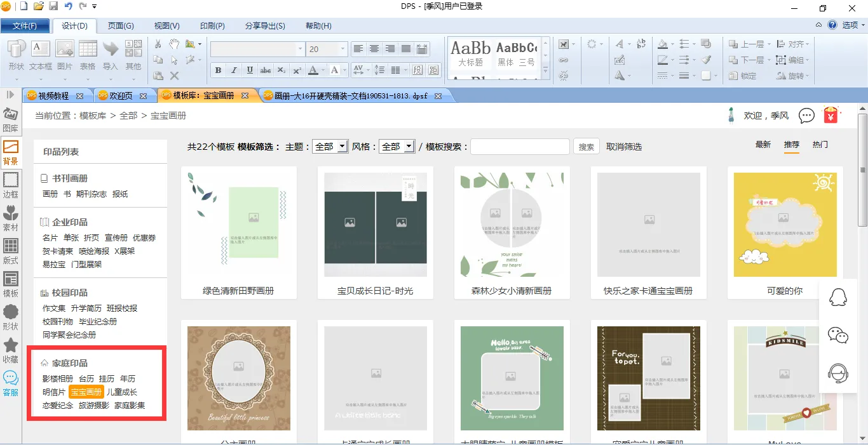Open the 图库 (gallery) sidebar panel
Screen dimensions: 868x445
11,119
